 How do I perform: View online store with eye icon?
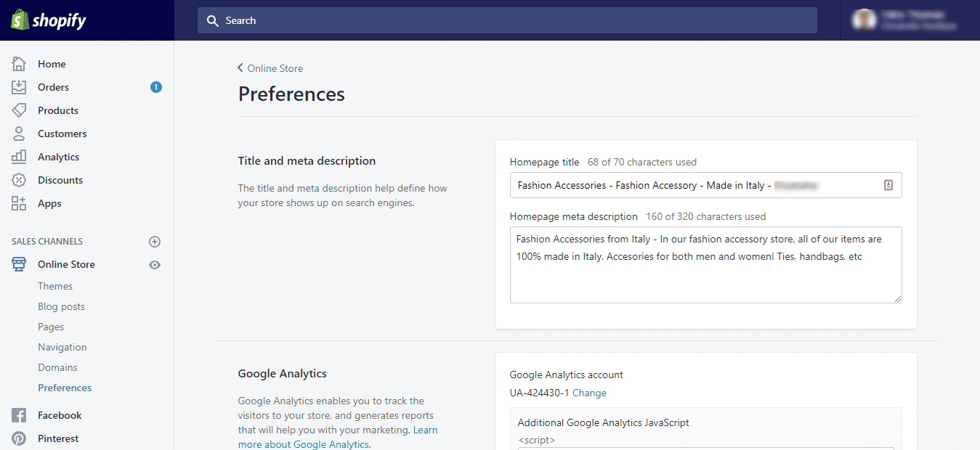pos(155,265)
